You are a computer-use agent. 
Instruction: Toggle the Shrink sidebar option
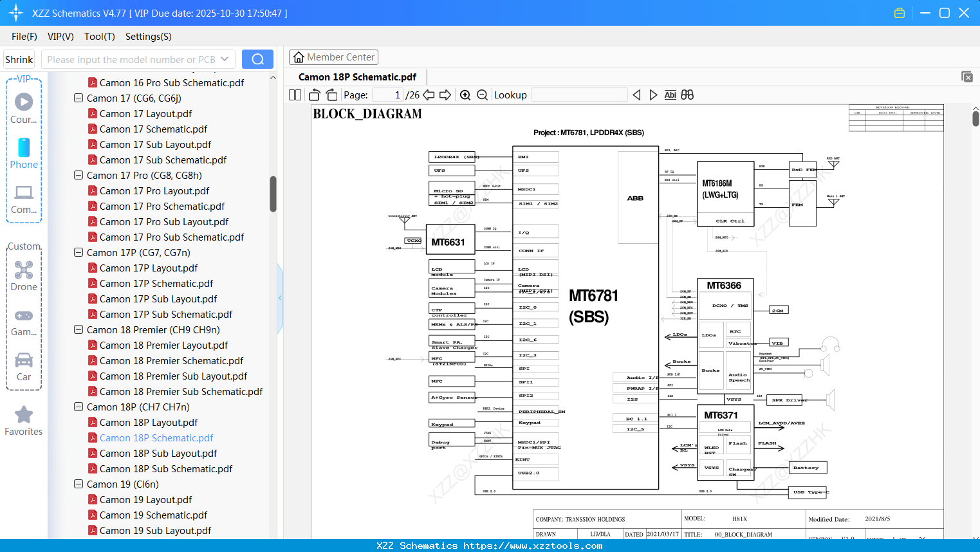[19, 59]
